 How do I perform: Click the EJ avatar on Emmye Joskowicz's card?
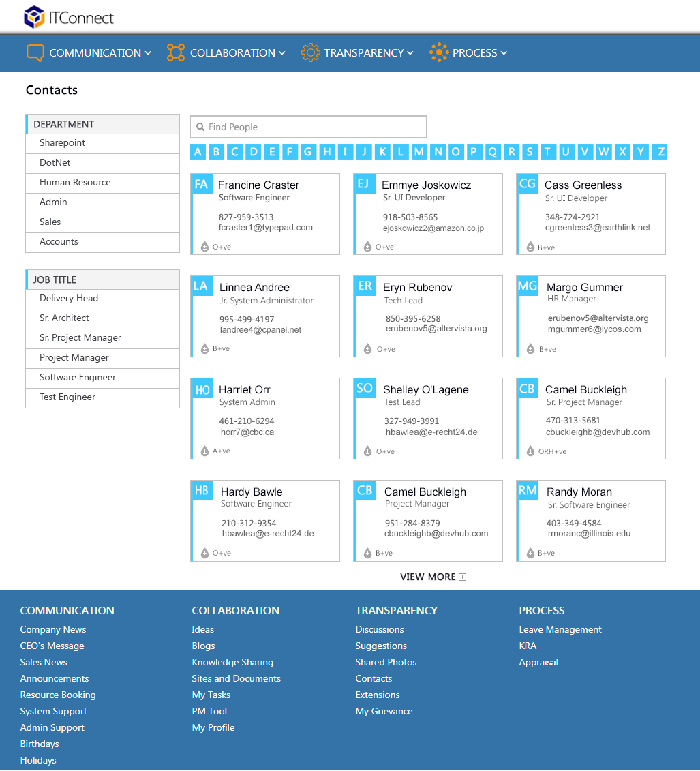click(x=364, y=184)
